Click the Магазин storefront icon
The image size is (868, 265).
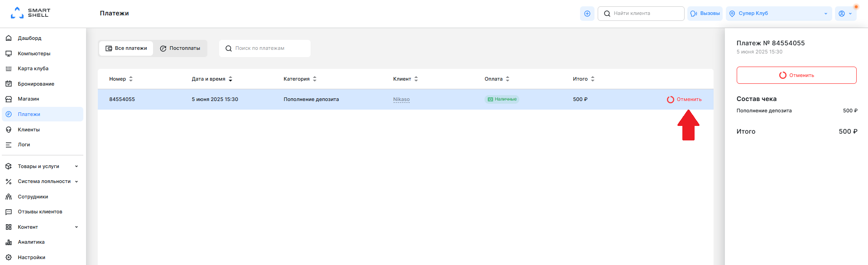pyautogui.click(x=9, y=99)
